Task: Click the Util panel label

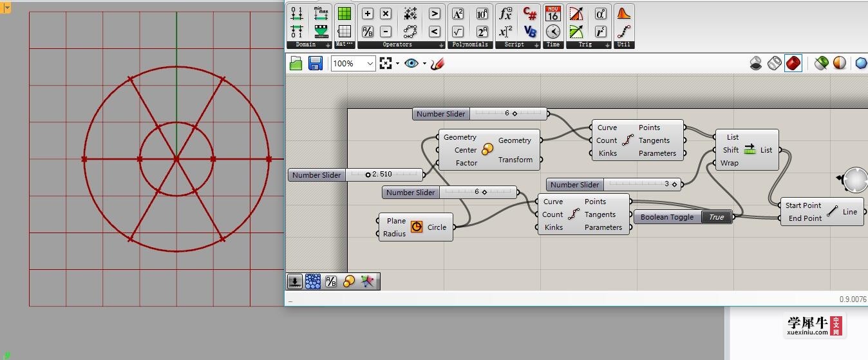Action: click(623, 44)
